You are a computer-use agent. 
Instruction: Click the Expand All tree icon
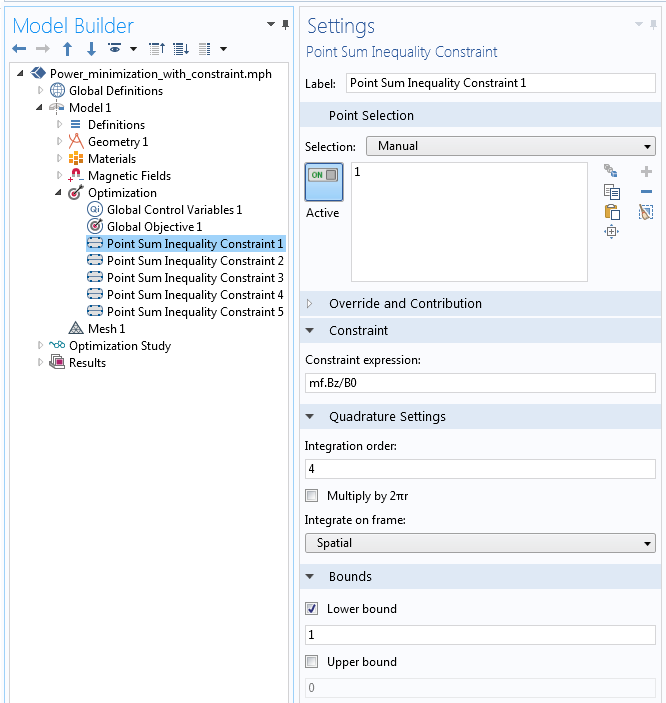pos(181,48)
